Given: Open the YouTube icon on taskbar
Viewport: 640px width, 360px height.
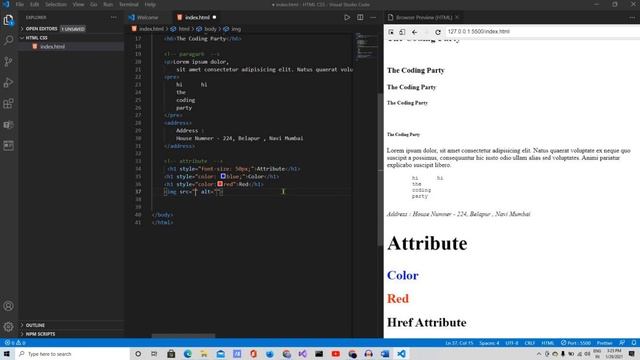Looking at the screenshot, I should (x=336, y=354).
